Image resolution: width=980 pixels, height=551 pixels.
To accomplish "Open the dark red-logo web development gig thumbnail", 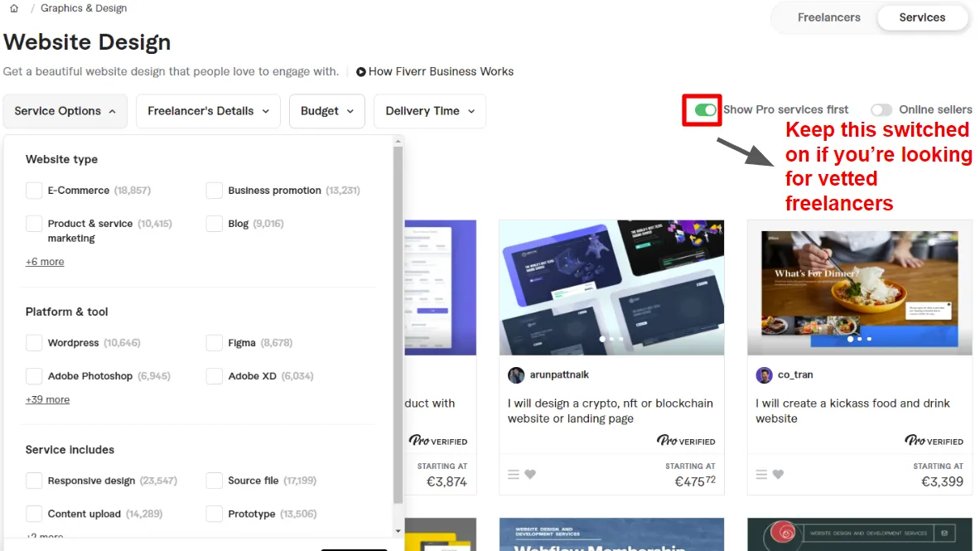I will click(x=859, y=534).
